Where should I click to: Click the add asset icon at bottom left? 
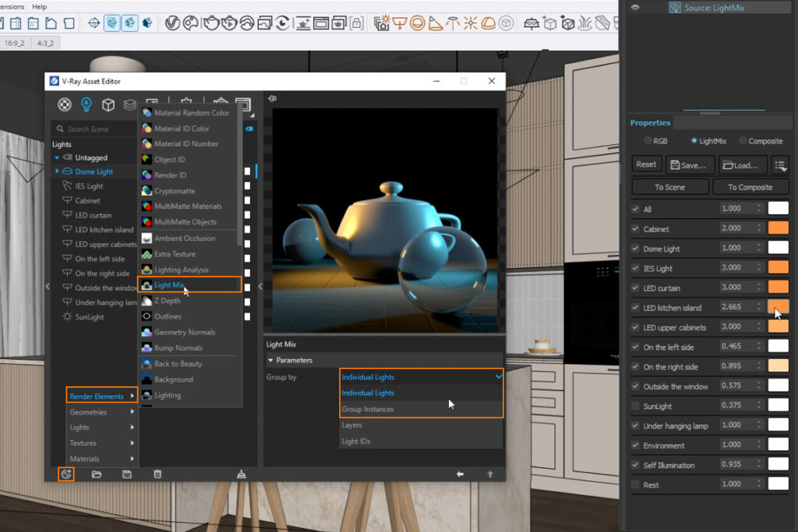(x=66, y=474)
